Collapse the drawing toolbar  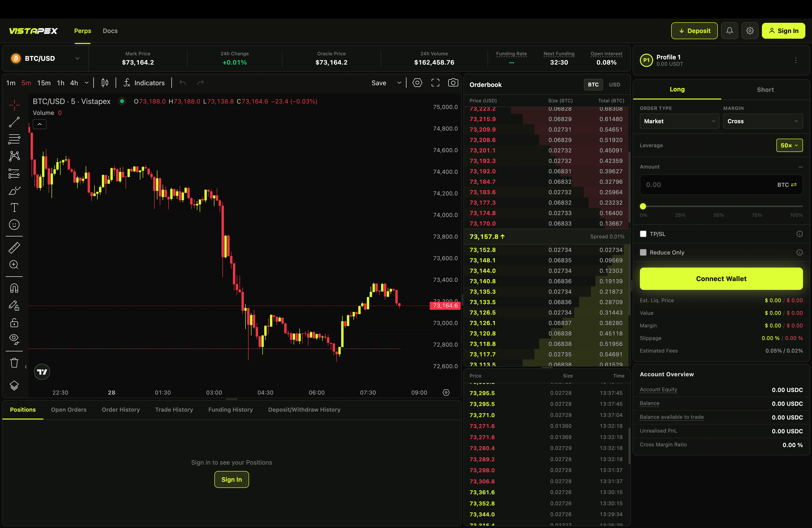point(26,367)
